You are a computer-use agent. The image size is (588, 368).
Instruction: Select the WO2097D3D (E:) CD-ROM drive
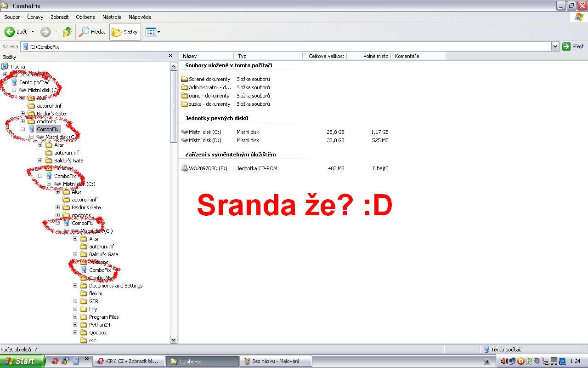click(x=185, y=168)
